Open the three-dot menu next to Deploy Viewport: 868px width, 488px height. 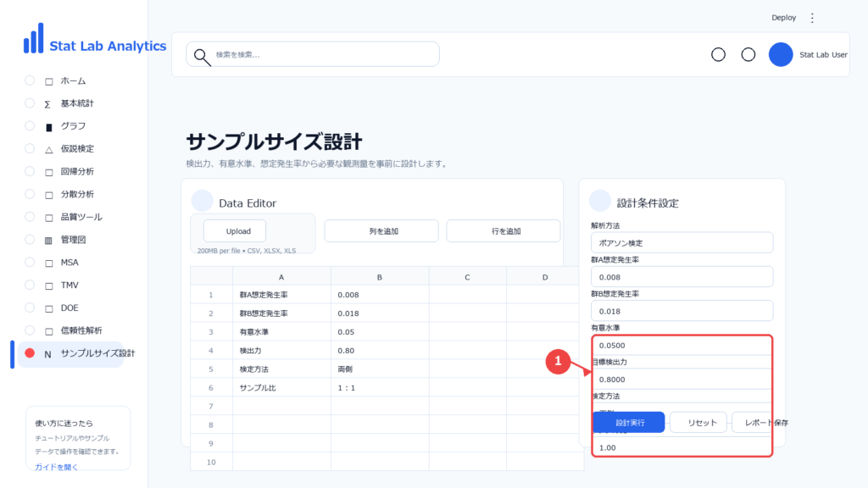coord(812,18)
